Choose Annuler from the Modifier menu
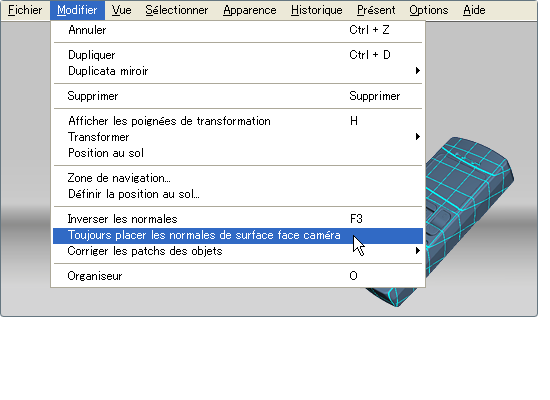The width and height of the screenshot is (550, 400). (x=238, y=30)
